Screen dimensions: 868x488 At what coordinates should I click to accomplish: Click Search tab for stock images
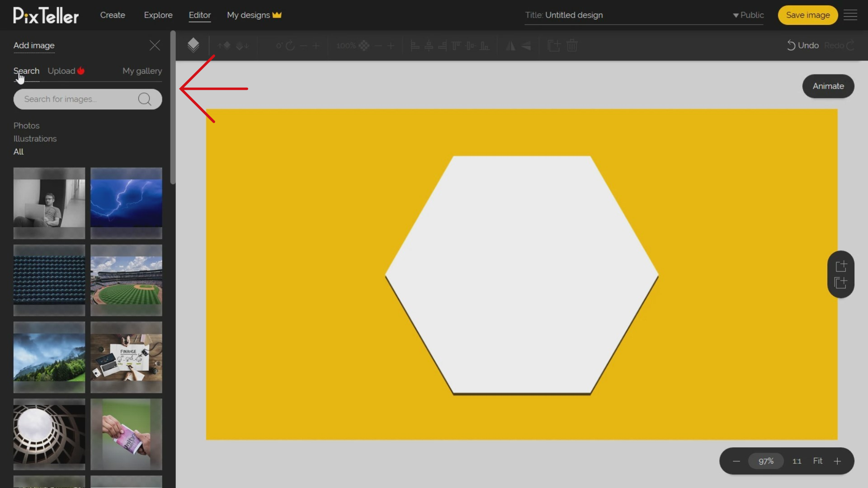click(x=26, y=71)
